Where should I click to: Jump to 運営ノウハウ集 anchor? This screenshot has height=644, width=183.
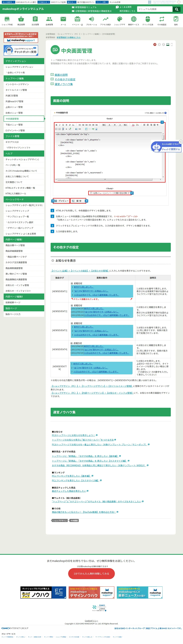coord(64,84)
